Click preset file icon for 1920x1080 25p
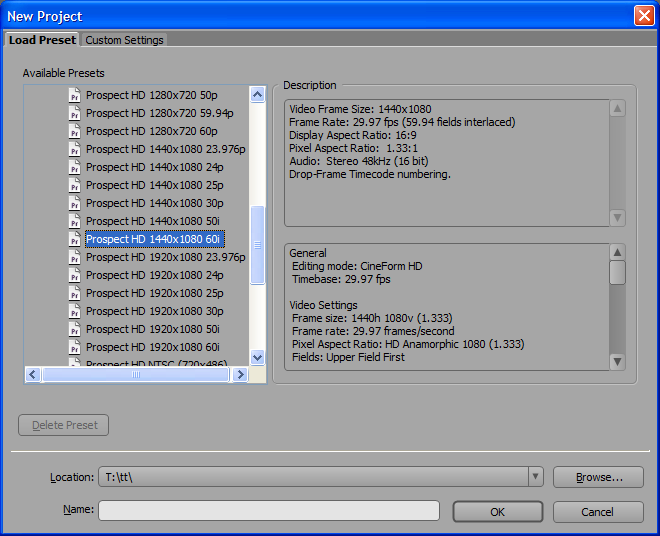The width and height of the screenshot is (660, 536). pos(75,293)
